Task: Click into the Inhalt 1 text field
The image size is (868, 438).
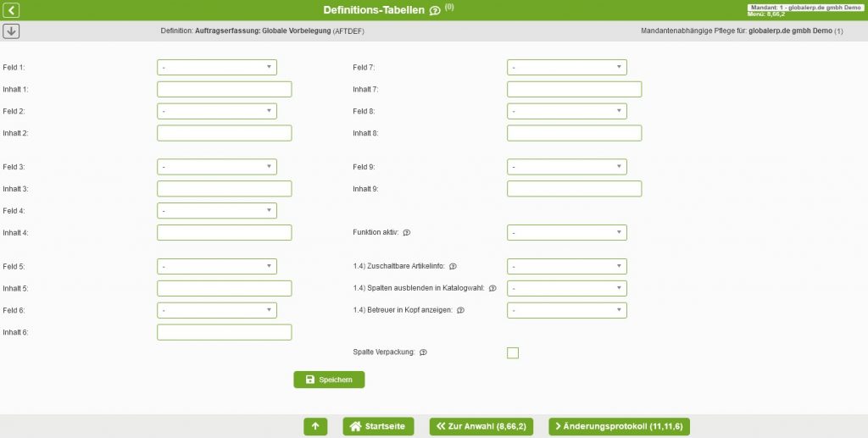Action: point(224,89)
